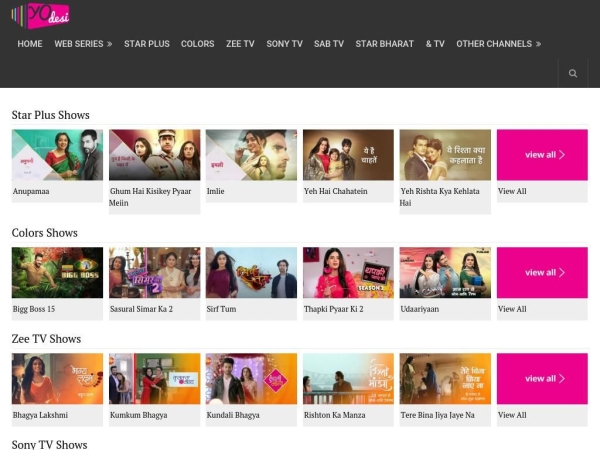This screenshot has width=600, height=450.
Task: Click the Kumkum Bhagya title link
Action: [x=139, y=415]
